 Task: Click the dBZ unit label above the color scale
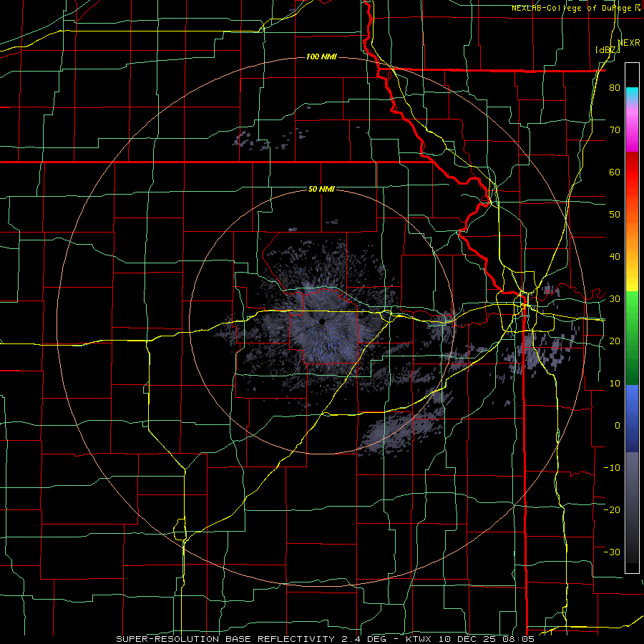[608, 49]
